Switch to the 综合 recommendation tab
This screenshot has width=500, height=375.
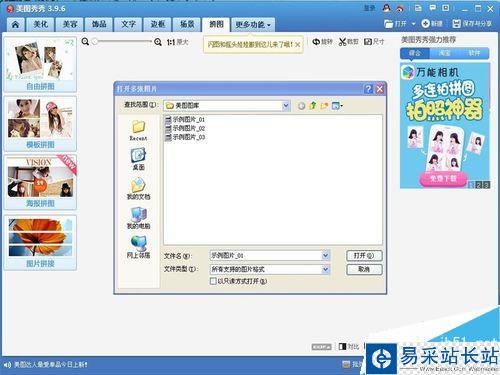pyautogui.click(x=415, y=53)
